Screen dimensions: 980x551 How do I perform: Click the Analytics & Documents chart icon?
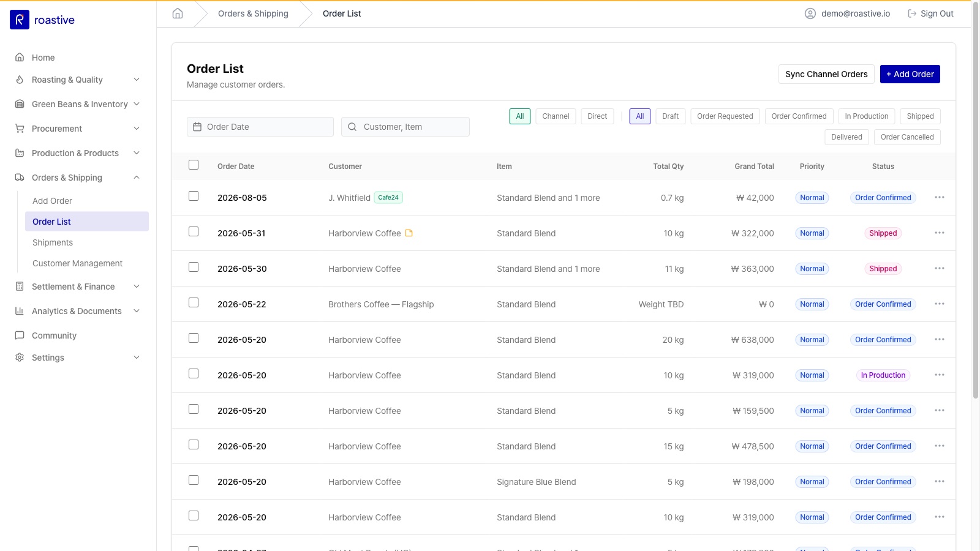click(x=20, y=311)
